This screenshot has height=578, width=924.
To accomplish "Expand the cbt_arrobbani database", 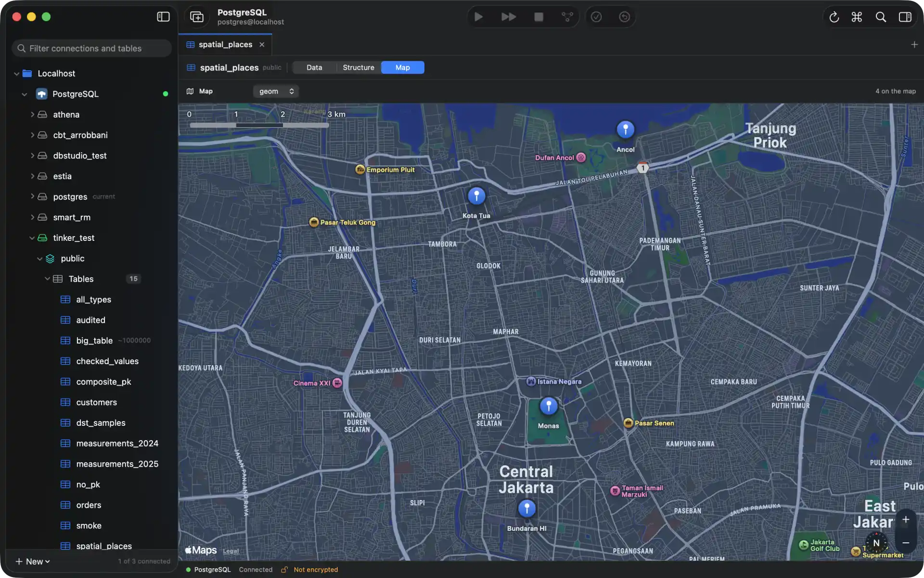I will pyautogui.click(x=32, y=135).
